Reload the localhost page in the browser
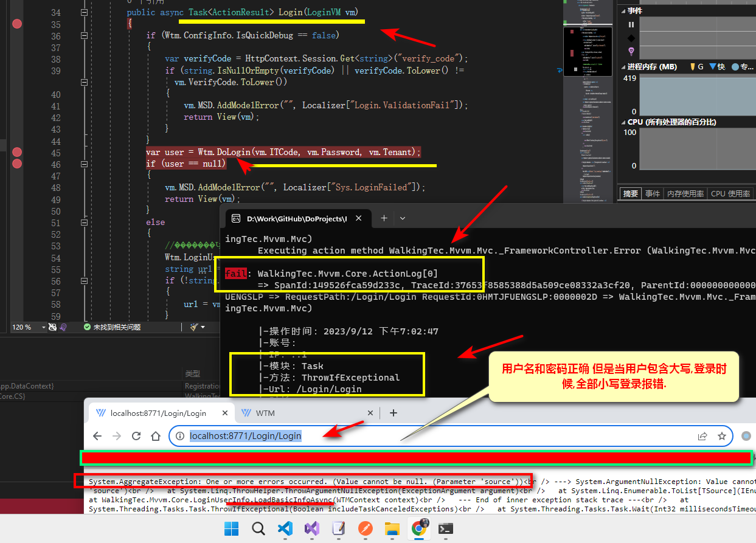 136,436
